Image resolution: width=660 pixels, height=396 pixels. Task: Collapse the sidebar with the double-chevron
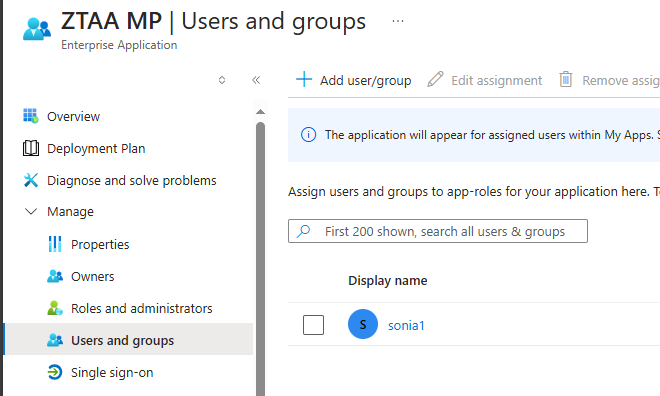point(256,80)
